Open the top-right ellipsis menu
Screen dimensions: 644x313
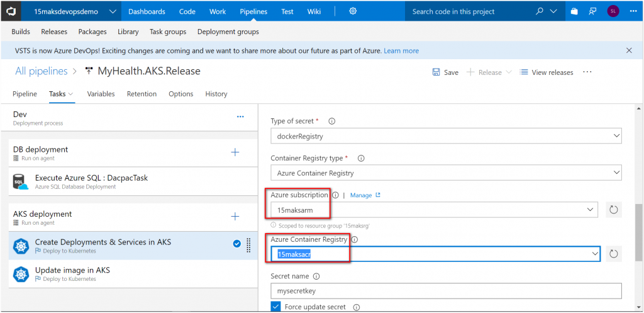point(633,11)
